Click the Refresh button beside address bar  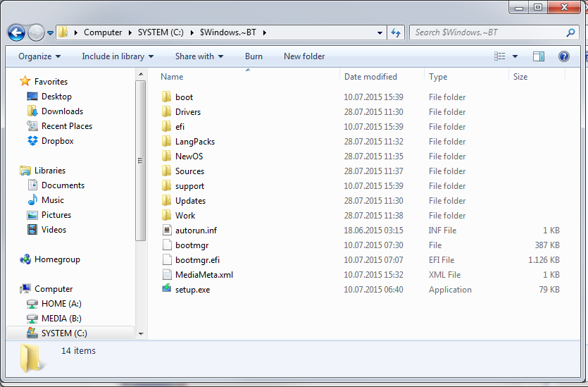click(396, 32)
